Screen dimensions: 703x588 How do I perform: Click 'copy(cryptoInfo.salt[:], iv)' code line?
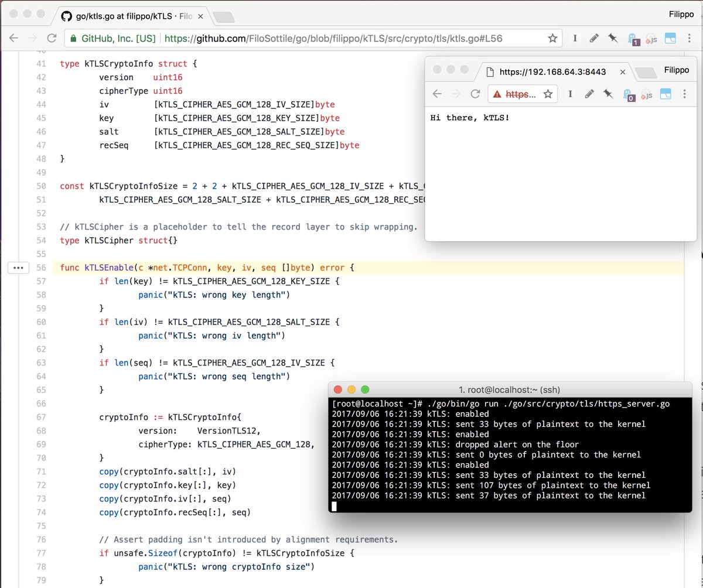(168, 471)
